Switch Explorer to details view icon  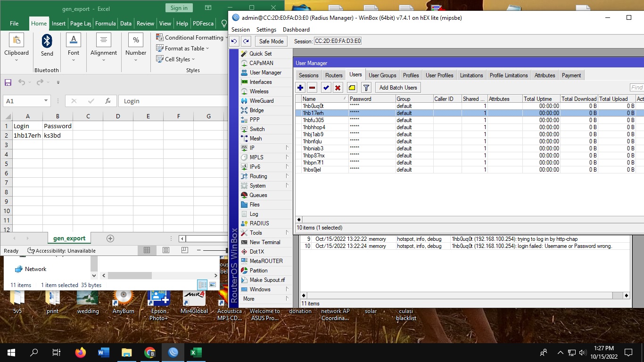202,285
